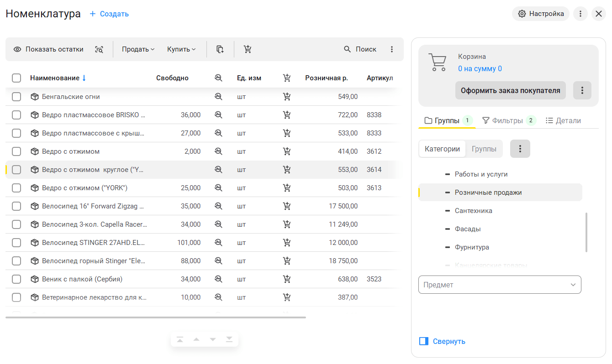Tick checkbox for Веник с палкой (Сербия)

(16, 279)
